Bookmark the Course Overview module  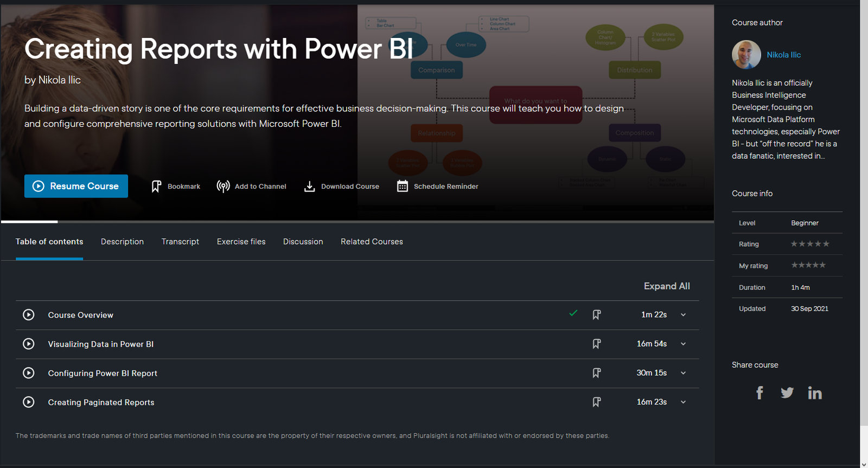point(596,315)
